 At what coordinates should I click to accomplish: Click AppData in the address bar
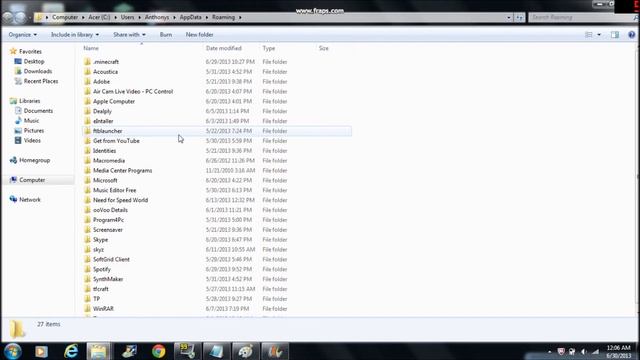point(191,17)
